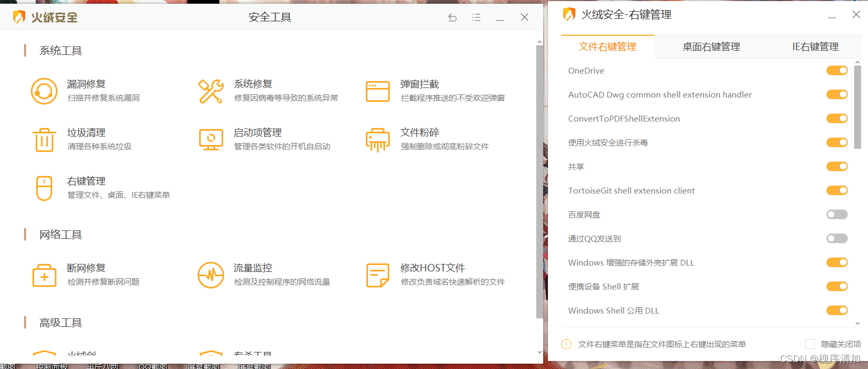Open the list menu icon in 安全工具 title bar
Screen dimensions: 868x369
[x=476, y=18]
